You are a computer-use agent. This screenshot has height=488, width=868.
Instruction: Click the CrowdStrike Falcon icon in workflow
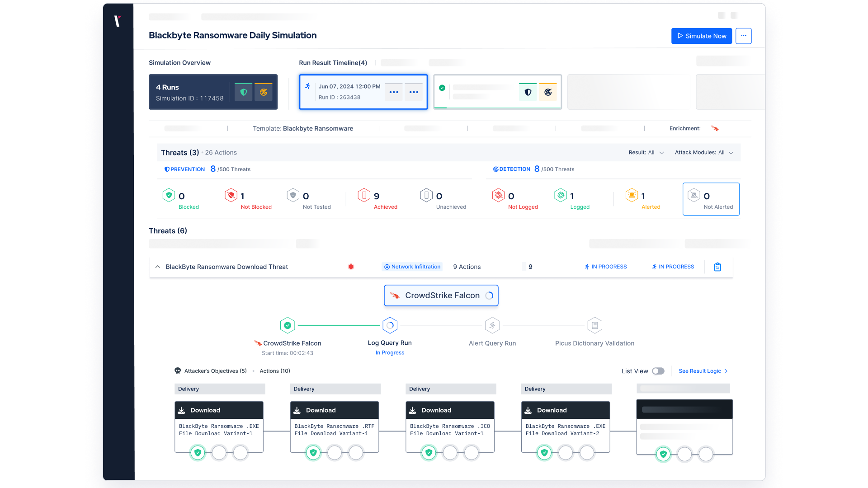tap(288, 325)
